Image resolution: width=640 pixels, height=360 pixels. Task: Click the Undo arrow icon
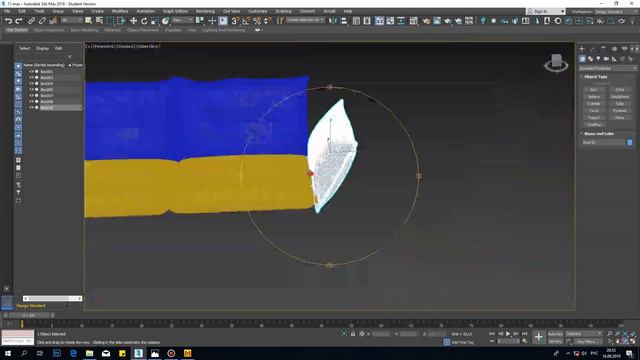click(8, 21)
